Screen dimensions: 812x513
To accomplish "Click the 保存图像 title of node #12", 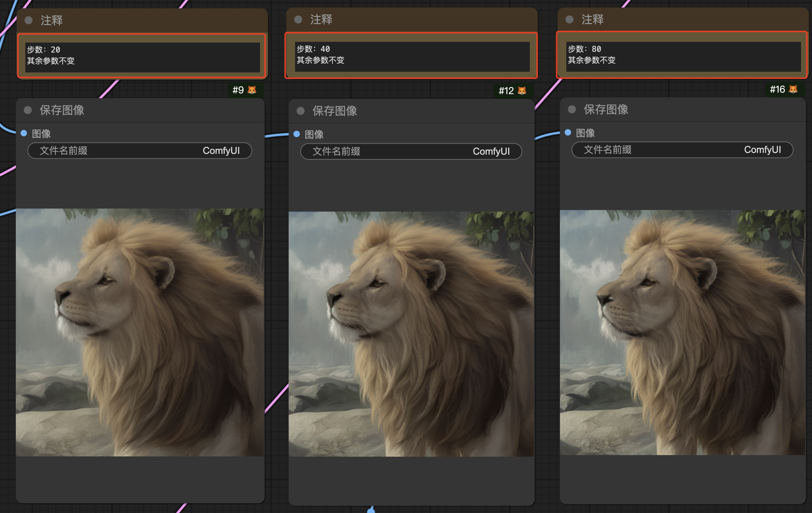I will click(x=335, y=111).
